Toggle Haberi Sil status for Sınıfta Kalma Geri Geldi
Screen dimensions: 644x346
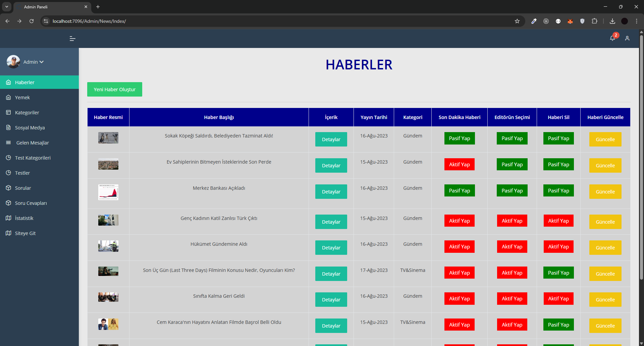click(558, 299)
